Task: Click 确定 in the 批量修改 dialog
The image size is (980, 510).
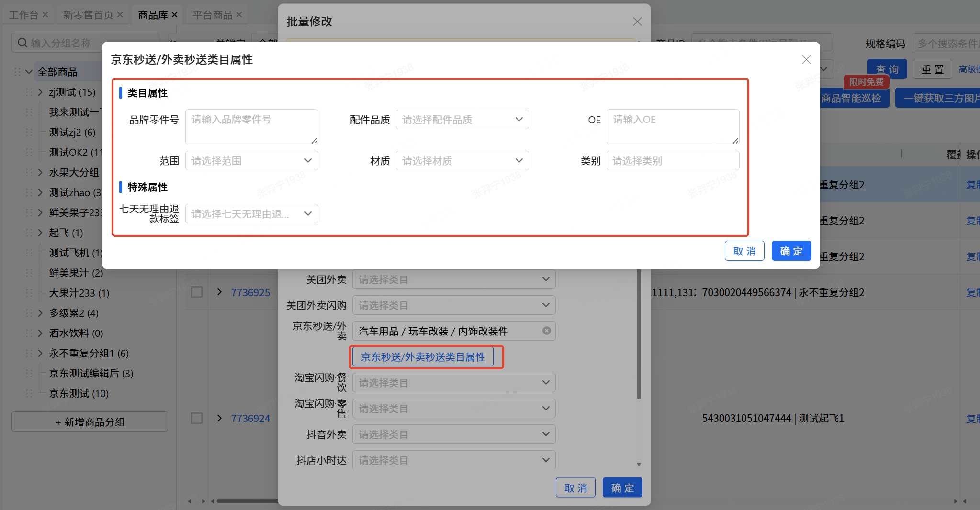Action: pos(622,488)
